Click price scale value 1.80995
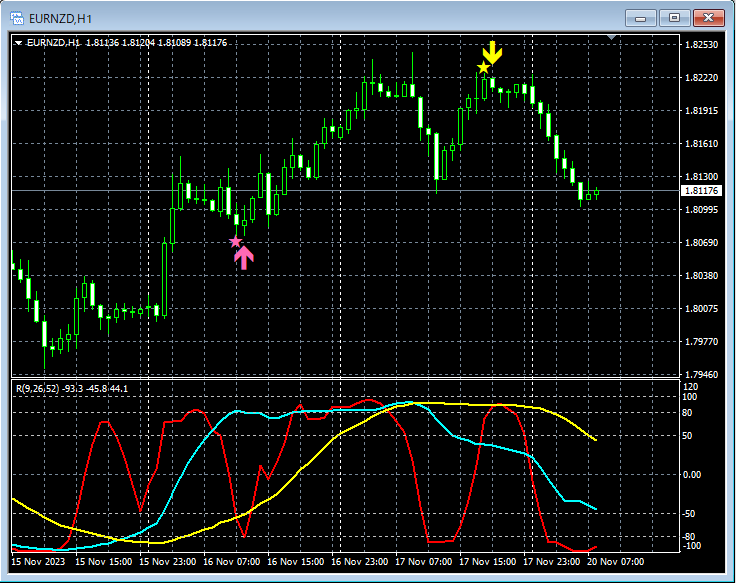 point(701,210)
